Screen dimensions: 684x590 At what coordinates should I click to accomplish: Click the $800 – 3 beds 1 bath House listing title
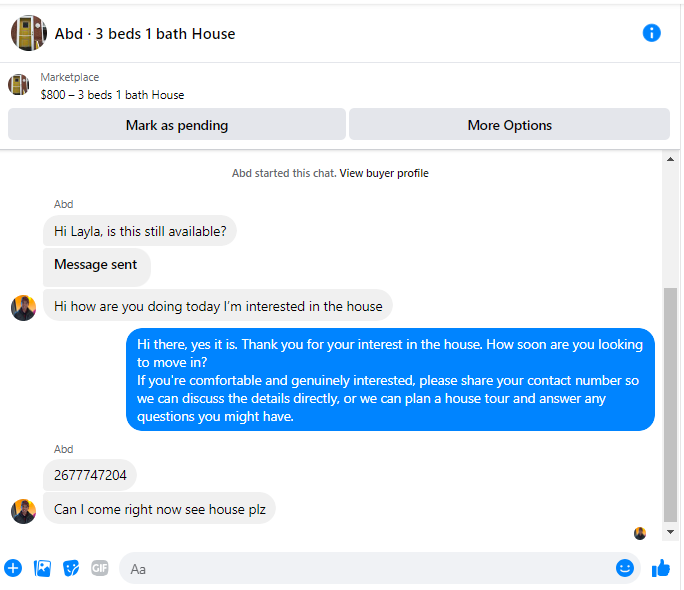112,95
